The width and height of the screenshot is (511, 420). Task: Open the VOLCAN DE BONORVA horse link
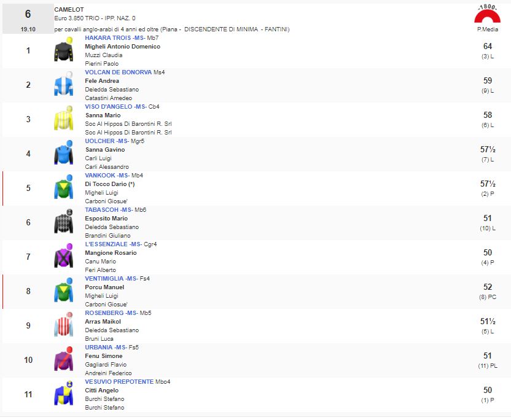(x=118, y=72)
